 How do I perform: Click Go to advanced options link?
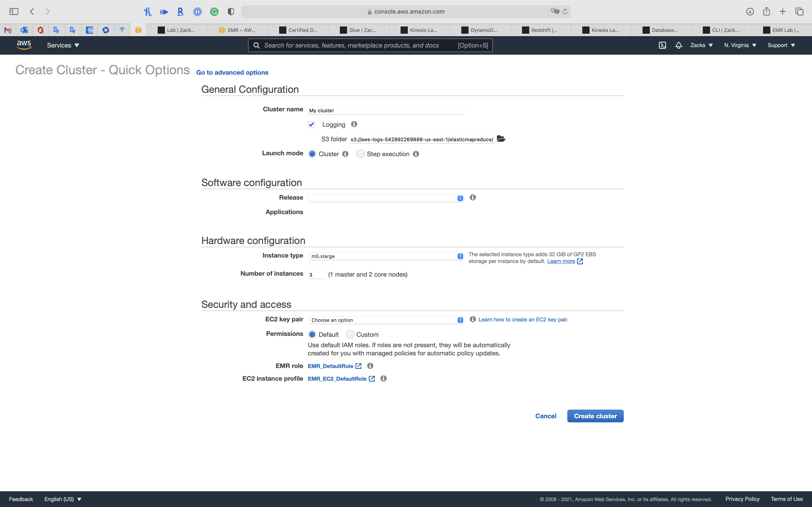tap(232, 72)
